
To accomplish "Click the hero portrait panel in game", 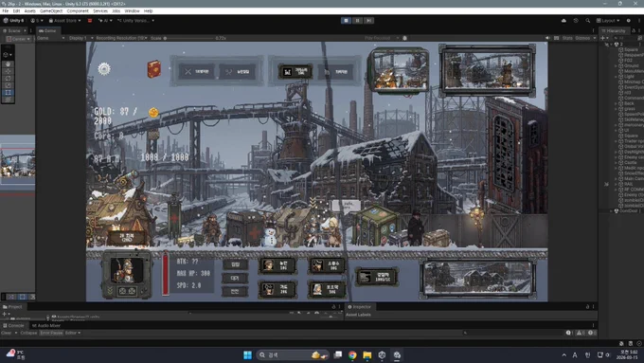I will click(x=127, y=274).
